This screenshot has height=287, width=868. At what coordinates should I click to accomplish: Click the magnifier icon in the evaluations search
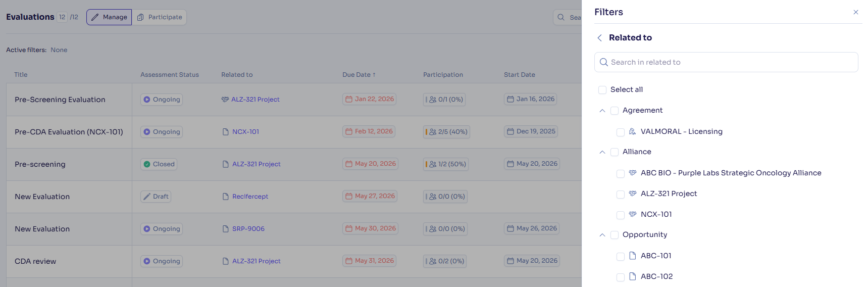point(561,17)
